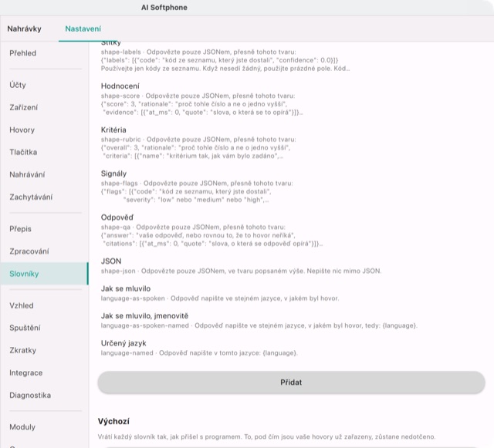Open the Nastavení tab
Image resolution: width=494 pixels, height=448 pixels.
pyautogui.click(x=83, y=29)
